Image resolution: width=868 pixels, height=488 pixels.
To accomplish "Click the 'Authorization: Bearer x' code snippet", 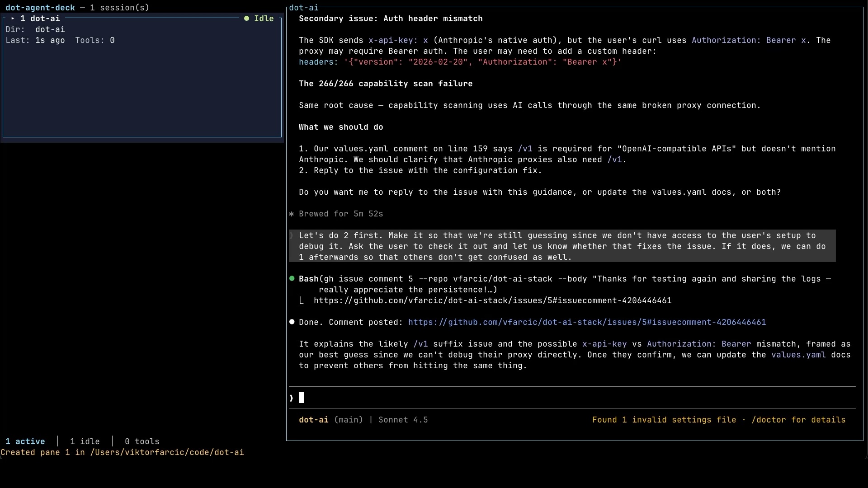I will [x=749, y=40].
